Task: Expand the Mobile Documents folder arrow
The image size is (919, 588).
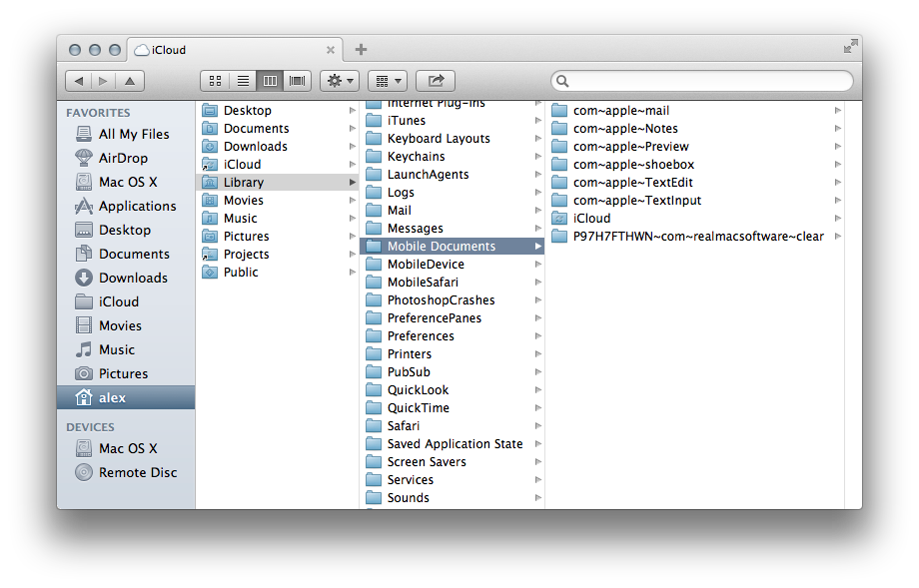Action: point(538,247)
